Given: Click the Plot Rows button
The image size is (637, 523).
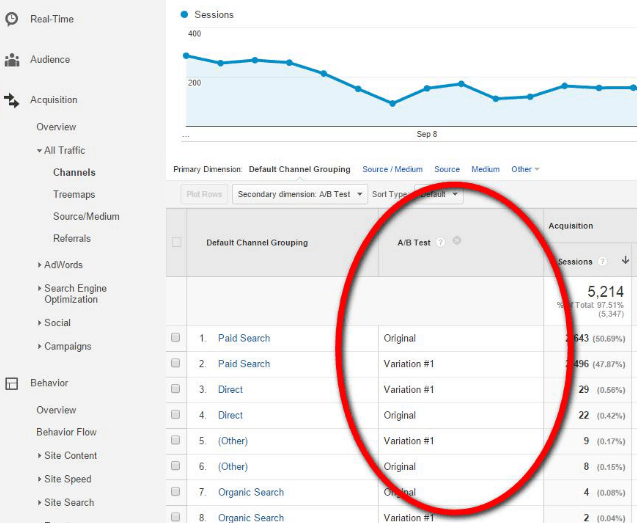Looking at the screenshot, I should pos(204,194).
